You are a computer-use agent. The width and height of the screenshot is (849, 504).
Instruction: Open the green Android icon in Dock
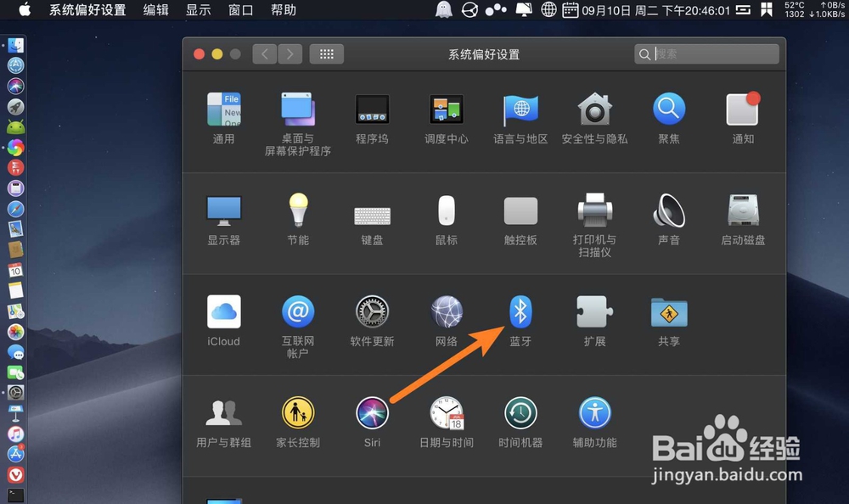tap(15, 127)
